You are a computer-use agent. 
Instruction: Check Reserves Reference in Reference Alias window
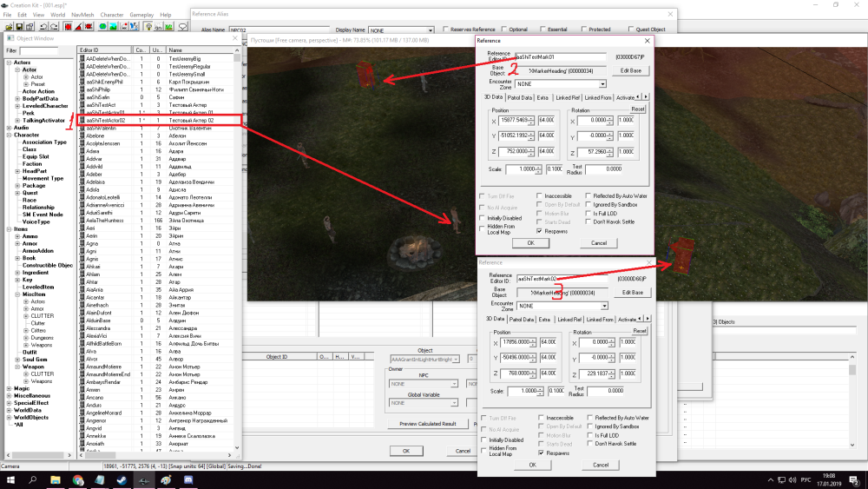[x=445, y=30]
